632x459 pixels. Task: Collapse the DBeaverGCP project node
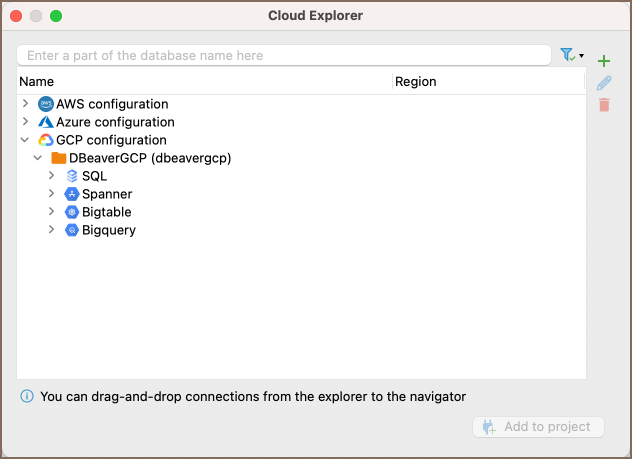pos(38,158)
